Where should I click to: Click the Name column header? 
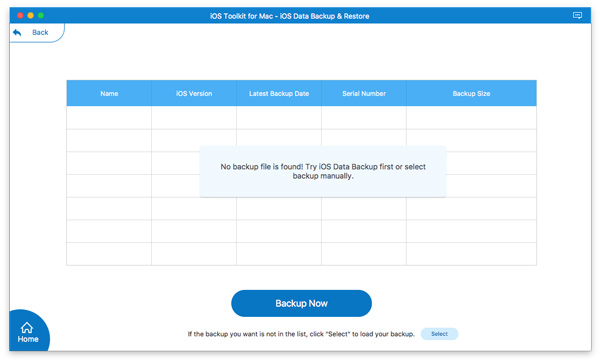(109, 93)
